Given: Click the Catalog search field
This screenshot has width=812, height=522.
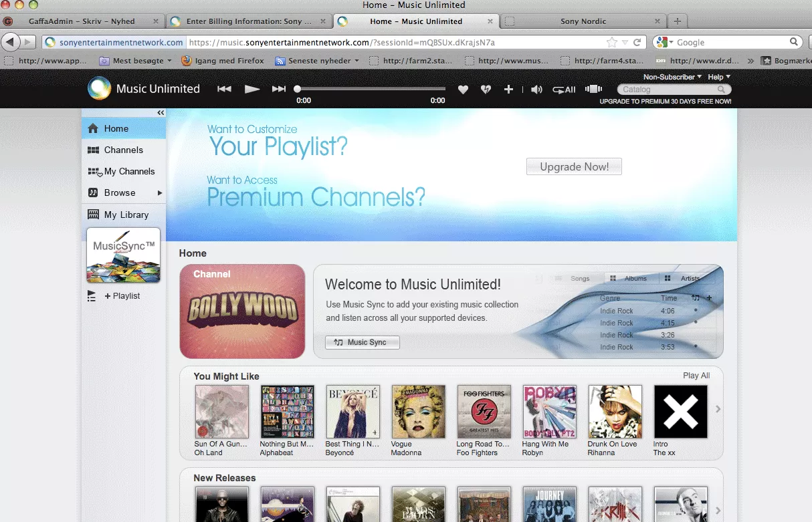Looking at the screenshot, I should (x=669, y=90).
